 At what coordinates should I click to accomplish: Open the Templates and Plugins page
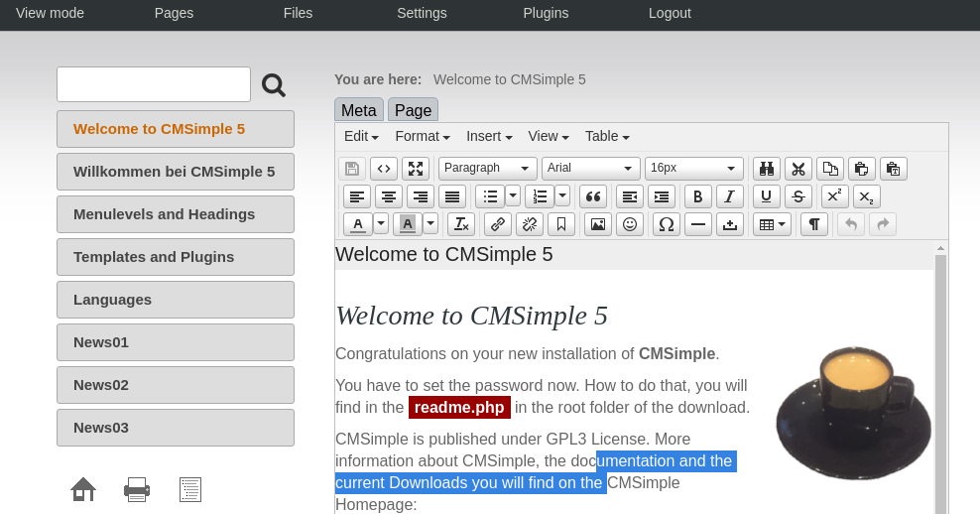click(176, 257)
